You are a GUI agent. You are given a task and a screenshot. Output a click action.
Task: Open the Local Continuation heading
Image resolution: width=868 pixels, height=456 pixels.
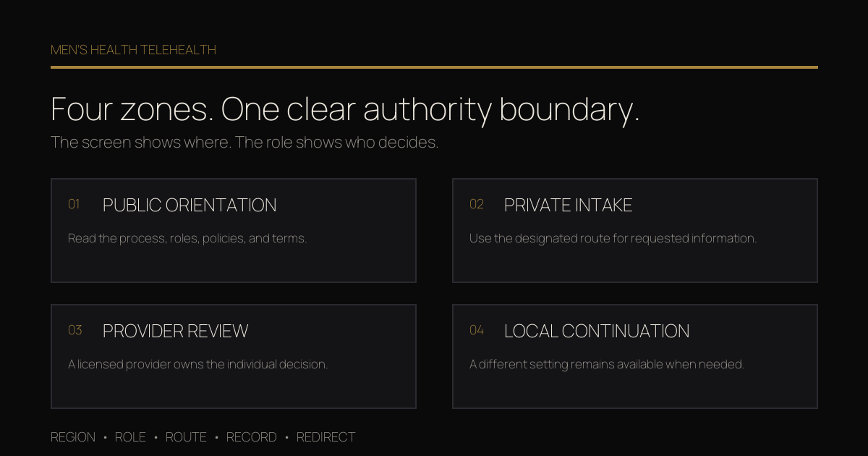tap(597, 332)
